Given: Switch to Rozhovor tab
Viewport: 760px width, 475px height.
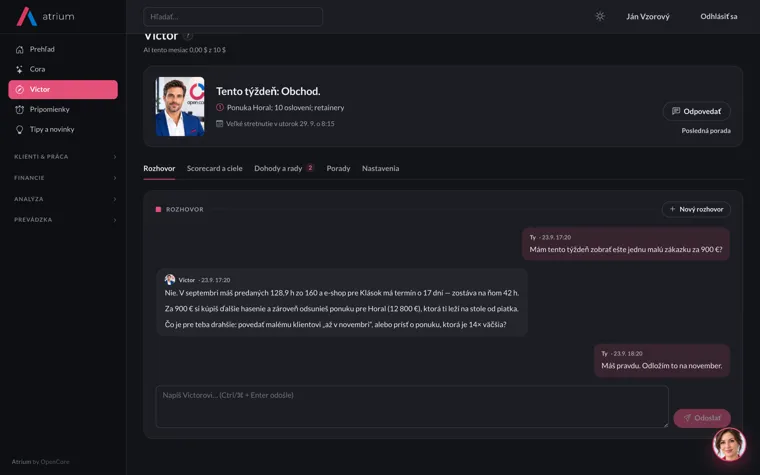Looking at the screenshot, I should click(x=159, y=169).
